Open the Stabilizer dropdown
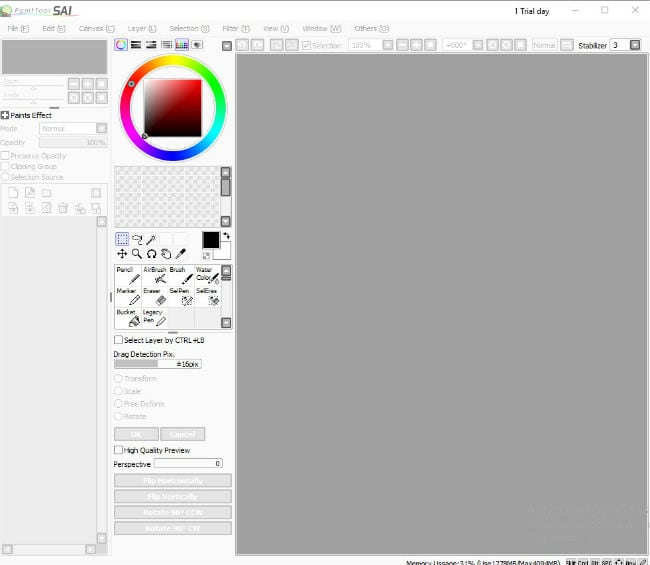650x565 pixels. 634,45
